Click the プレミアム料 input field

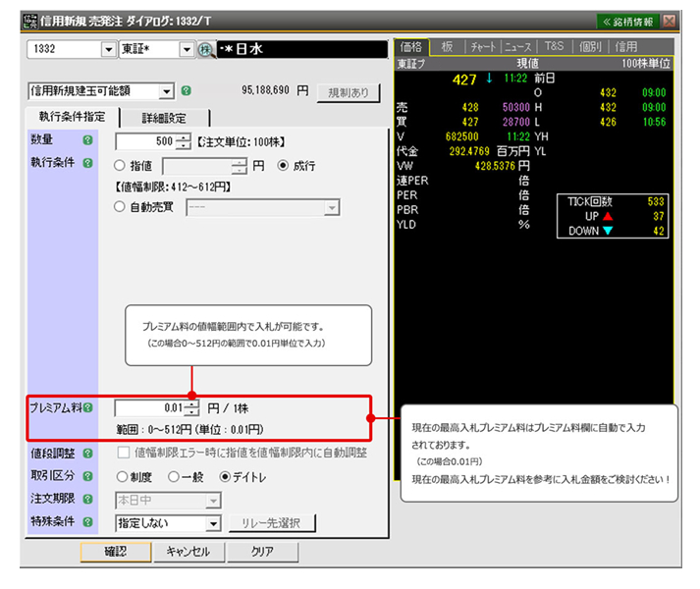[149, 407]
